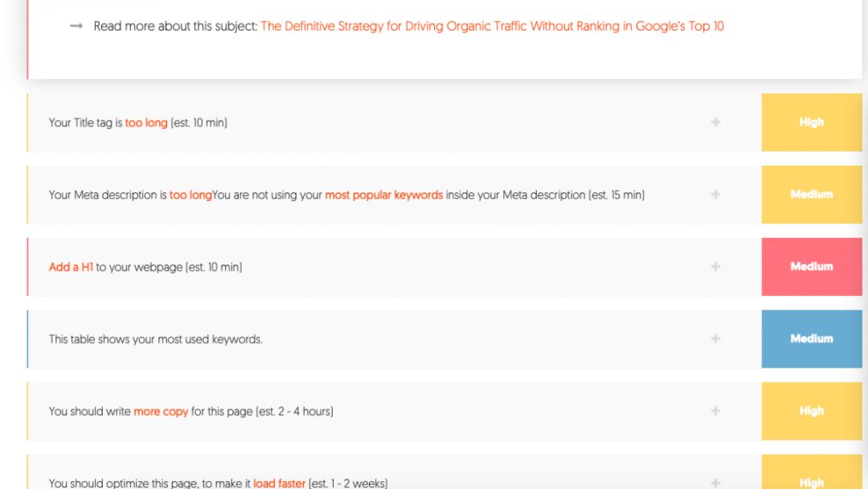The height and width of the screenshot is (489, 868).
Task: Open the 'most popular keywords' link
Action: [383, 195]
